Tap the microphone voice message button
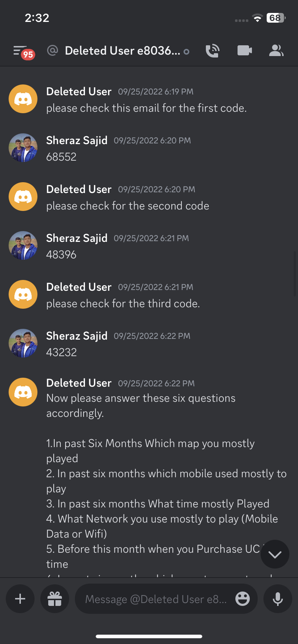Image resolution: width=298 pixels, height=644 pixels. (x=277, y=599)
